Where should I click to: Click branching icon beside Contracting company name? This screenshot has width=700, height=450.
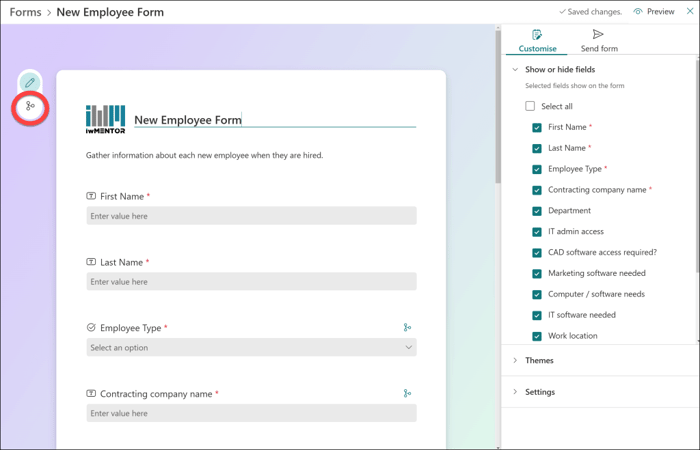coord(407,393)
